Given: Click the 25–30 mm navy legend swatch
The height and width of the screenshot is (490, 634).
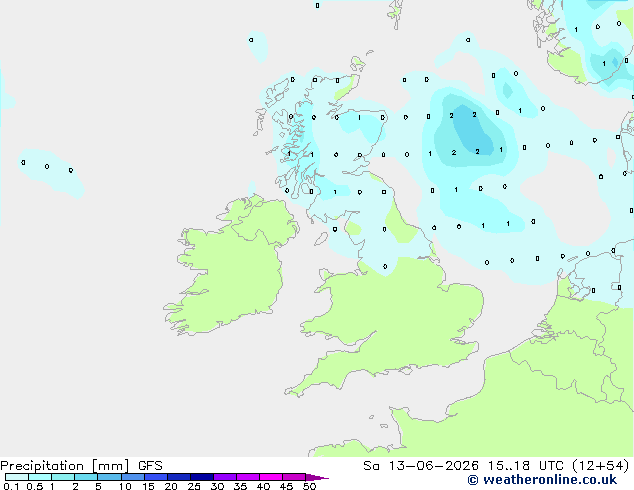Looking at the screenshot, I should click(202, 477).
